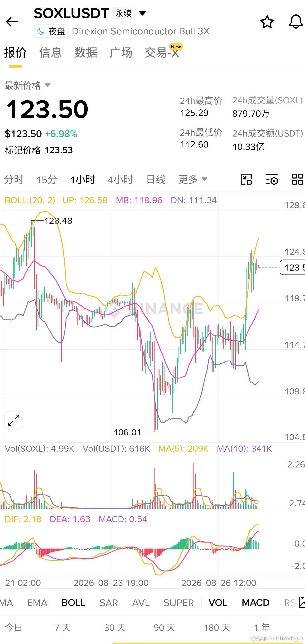305x644 pixels.
Task: Switch to the 数据 tab
Action: tap(86, 52)
